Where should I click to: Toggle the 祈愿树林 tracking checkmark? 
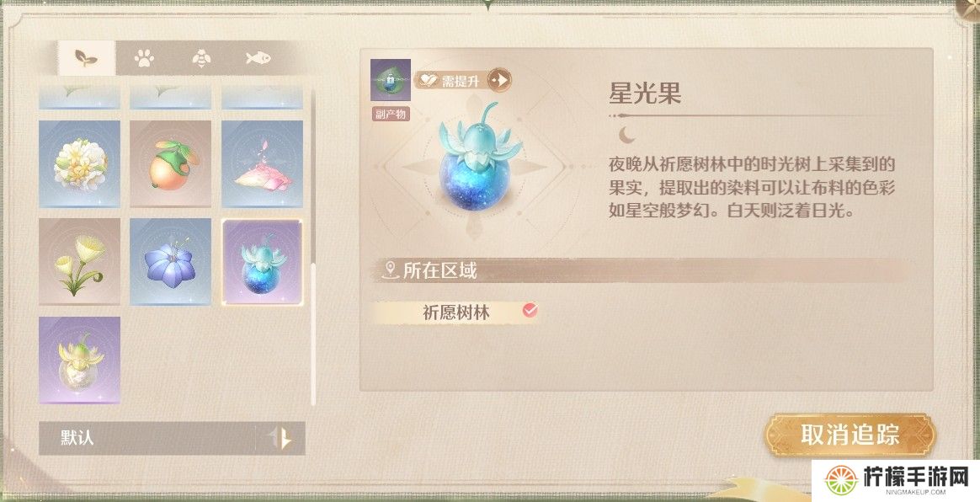(530, 310)
